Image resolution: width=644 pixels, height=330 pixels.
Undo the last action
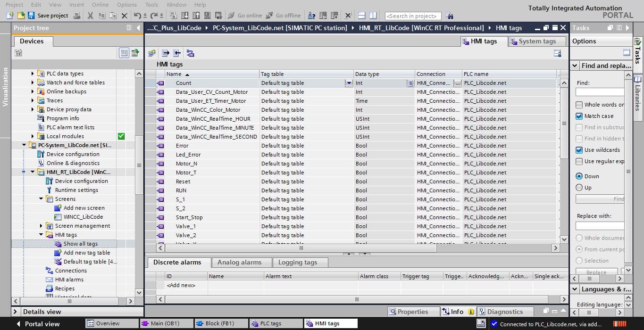tap(137, 16)
